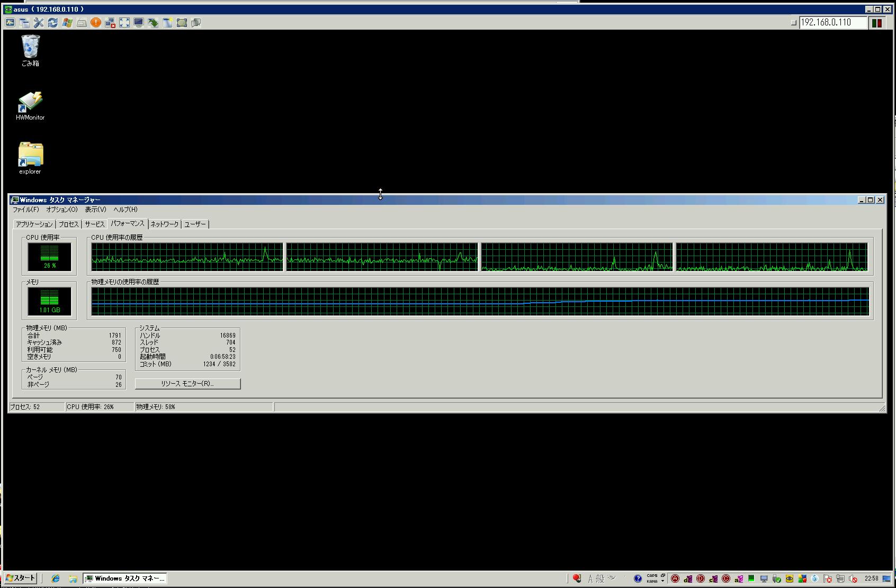
Task: Open the folder icon in quick launch
Action: coord(73,578)
